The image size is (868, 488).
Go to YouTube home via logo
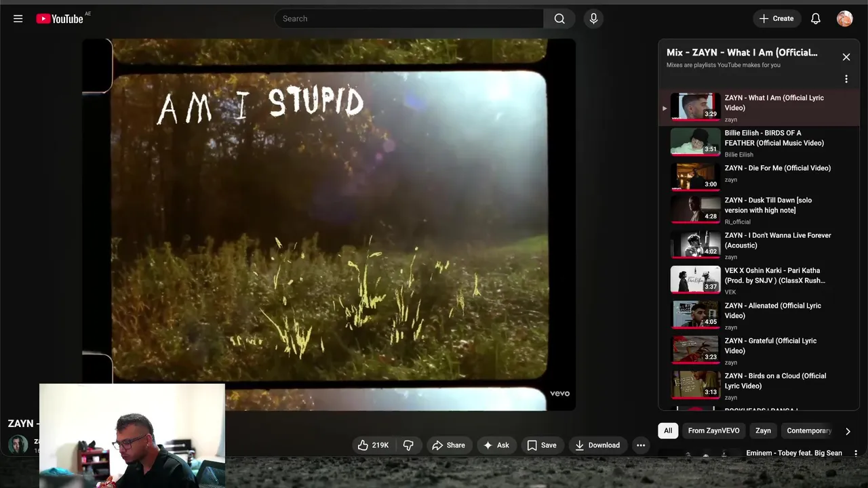tap(60, 19)
